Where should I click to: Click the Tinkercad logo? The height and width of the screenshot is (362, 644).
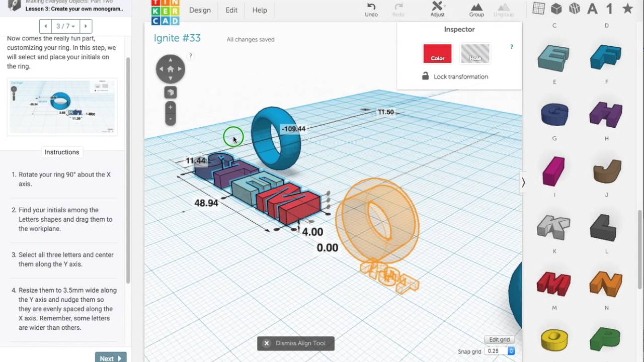(165, 12)
